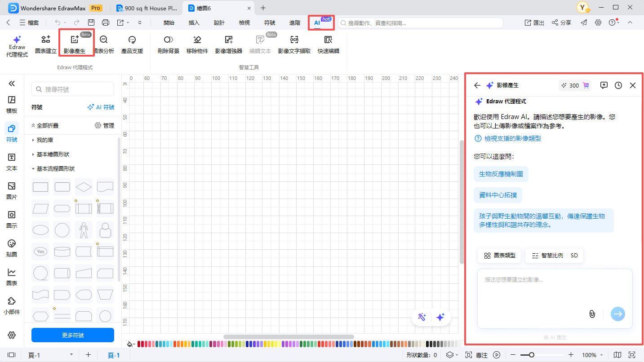Click the 產品支援 (product support) icon
This screenshot has width=644, height=362.
[132, 44]
